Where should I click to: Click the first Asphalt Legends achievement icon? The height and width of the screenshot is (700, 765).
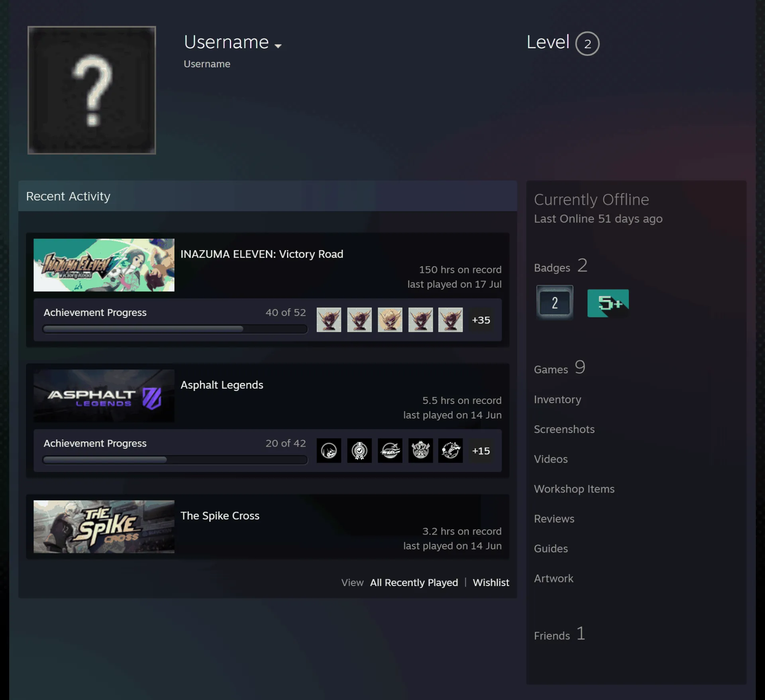329,451
